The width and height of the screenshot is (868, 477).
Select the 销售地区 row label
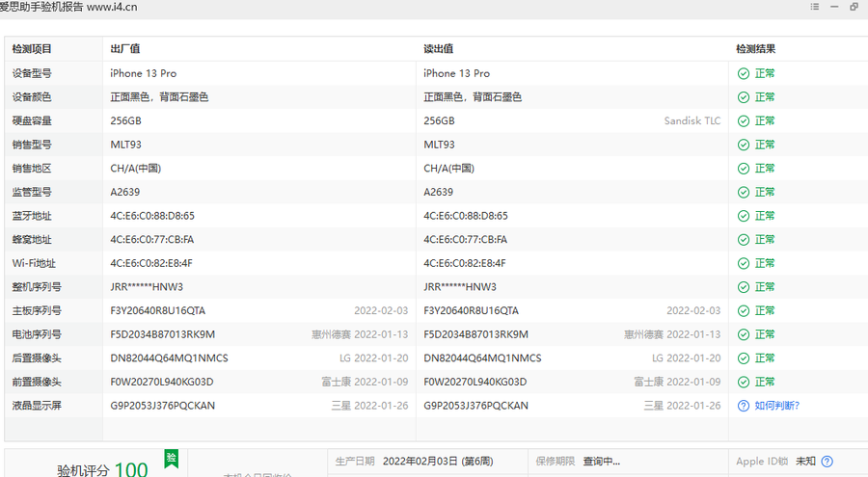tap(32, 169)
